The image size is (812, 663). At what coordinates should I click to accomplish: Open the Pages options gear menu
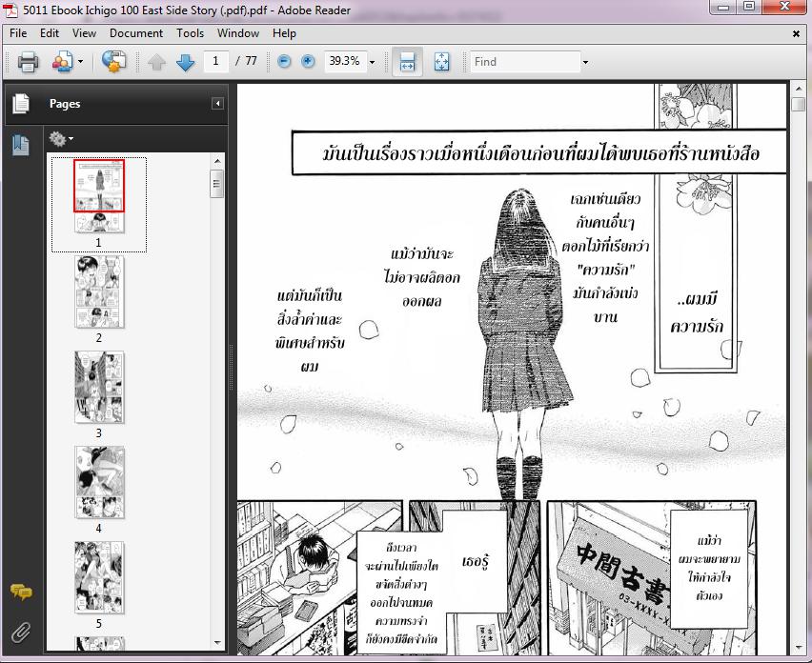point(61,139)
